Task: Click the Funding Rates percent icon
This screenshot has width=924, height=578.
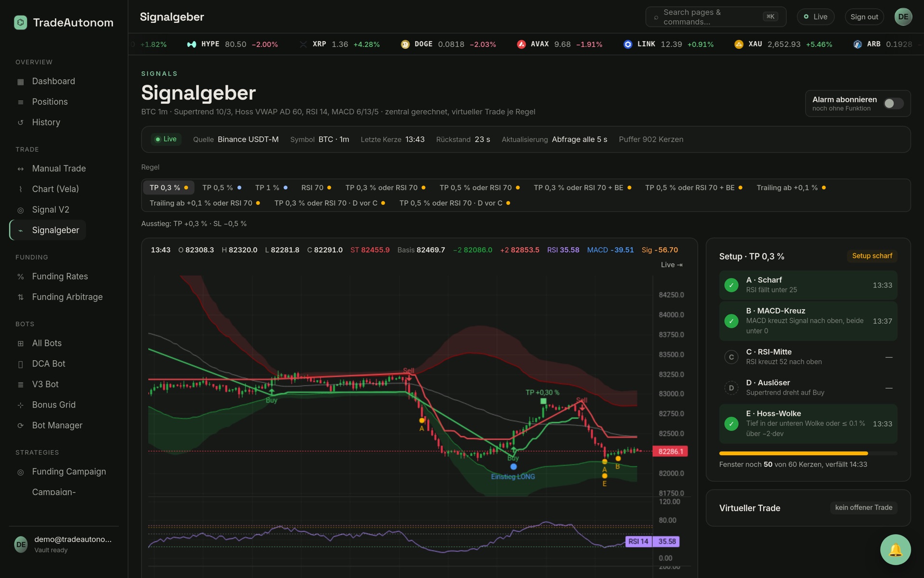Action: [20, 276]
